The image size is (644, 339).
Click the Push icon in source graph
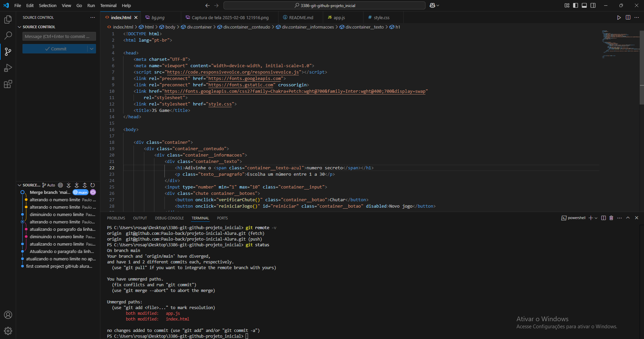(85, 185)
